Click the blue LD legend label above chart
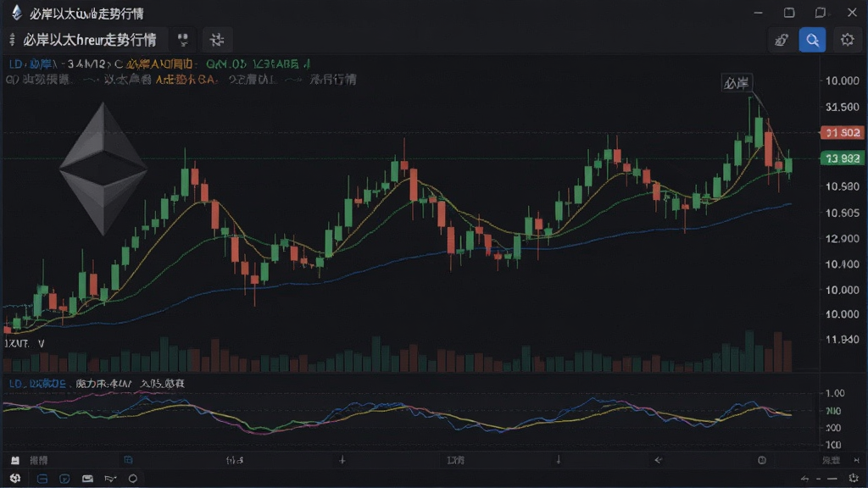868x488 pixels. (15, 64)
